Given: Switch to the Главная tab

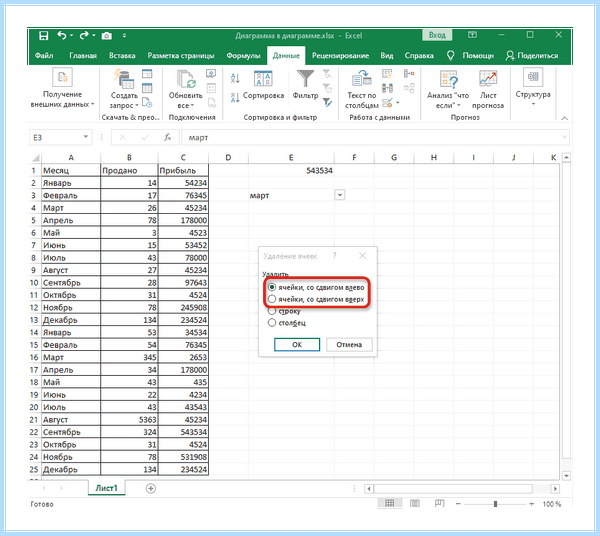Looking at the screenshot, I should tap(83, 56).
